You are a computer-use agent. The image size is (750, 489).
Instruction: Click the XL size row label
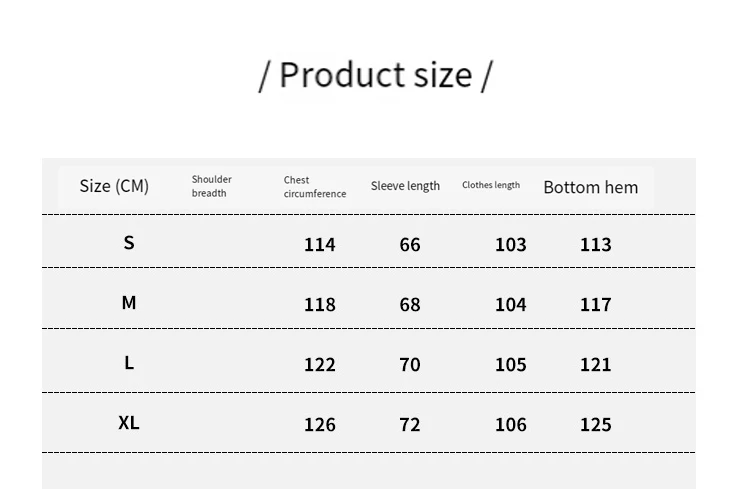tap(129, 423)
